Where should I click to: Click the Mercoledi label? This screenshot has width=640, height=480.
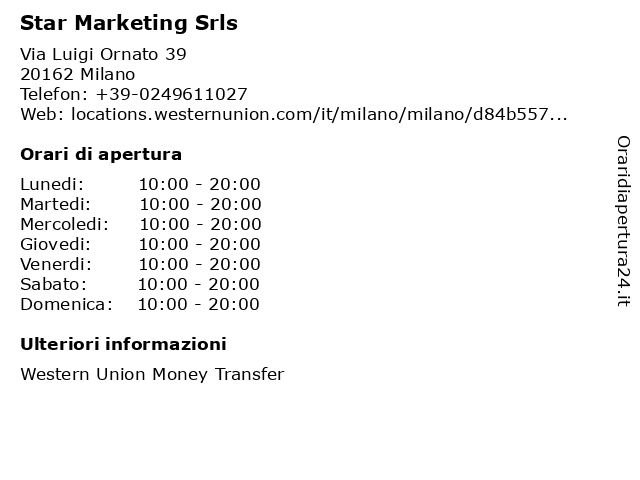[64, 224]
